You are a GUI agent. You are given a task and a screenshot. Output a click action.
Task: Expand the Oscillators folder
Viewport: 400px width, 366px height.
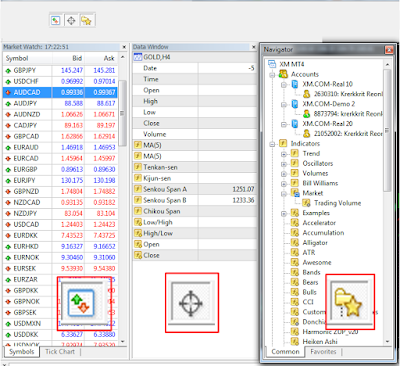pos(284,164)
